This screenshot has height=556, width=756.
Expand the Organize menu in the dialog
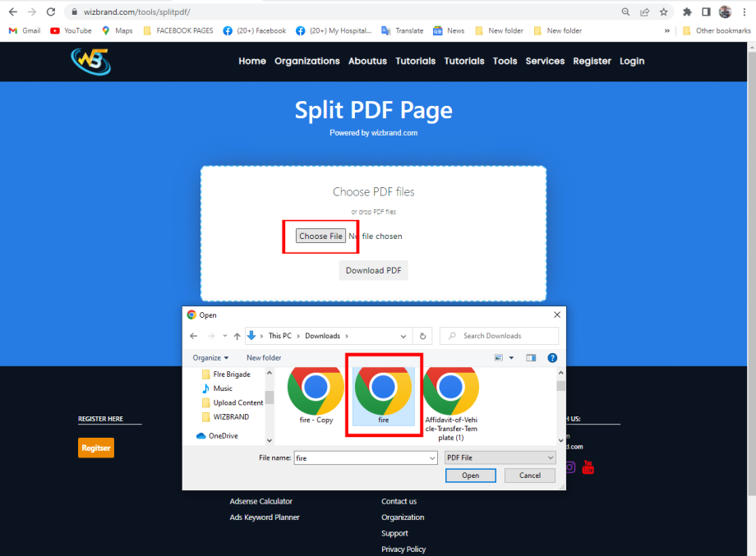point(209,357)
